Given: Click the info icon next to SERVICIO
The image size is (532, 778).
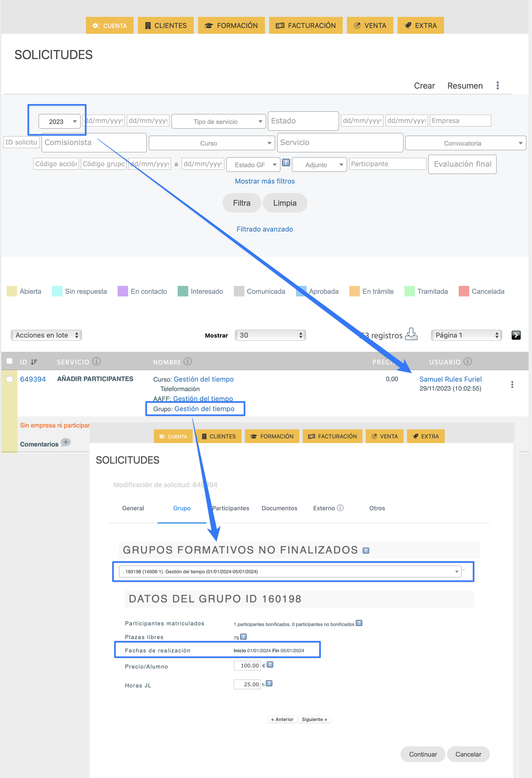Looking at the screenshot, I should [96, 362].
